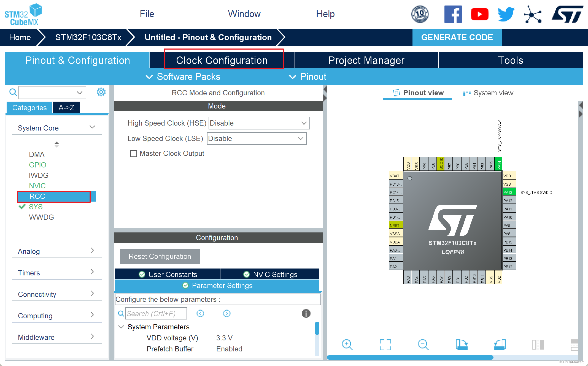Click the STM32CubeMX logo
The width and height of the screenshot is (588, 366).
(x=23, y=15)
